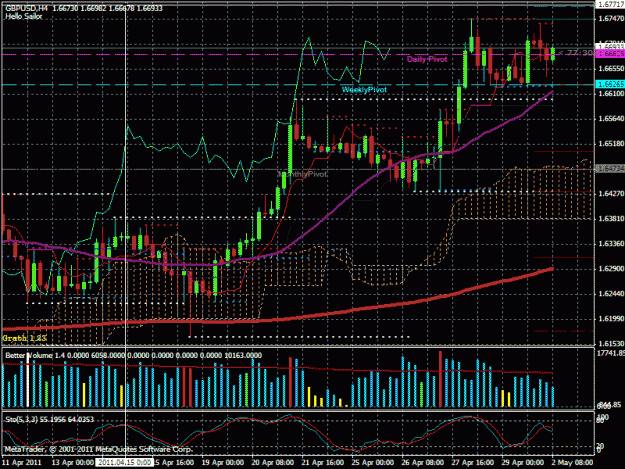This screenshot has height=469, width=625.
Task: Click the 25 Apr 00:00 time label
Action: pyautogui.click(x=373, y=463)
